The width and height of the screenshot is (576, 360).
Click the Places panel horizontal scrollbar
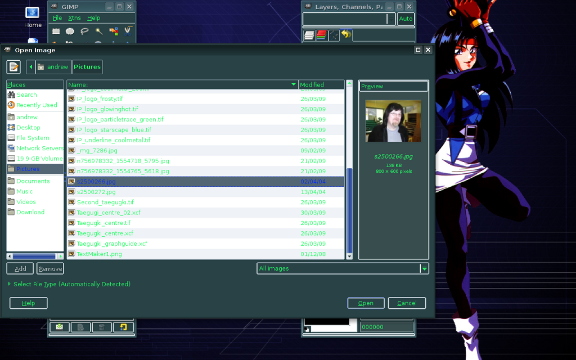(35, 256)
